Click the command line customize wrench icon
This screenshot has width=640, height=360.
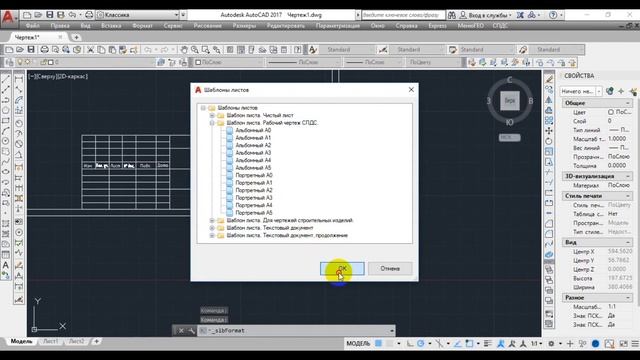[191, 331]
